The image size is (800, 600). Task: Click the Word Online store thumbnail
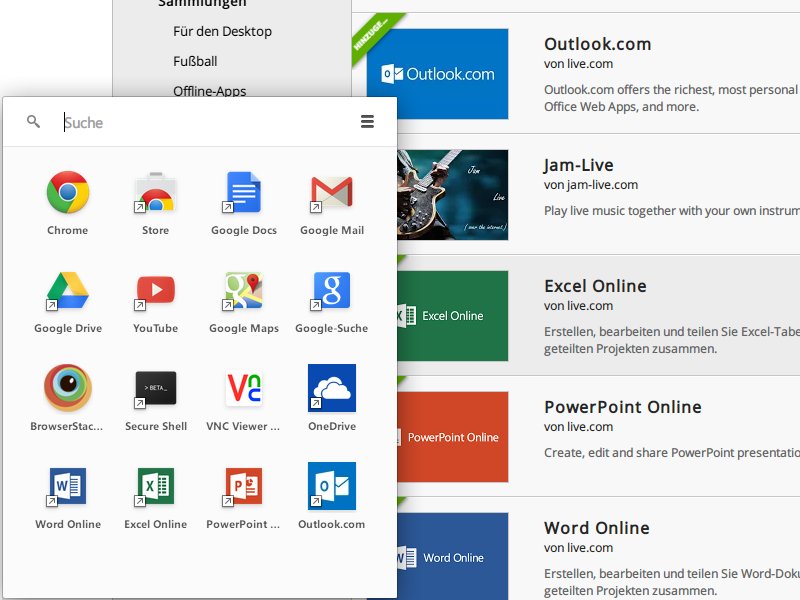pyautogui.click(x=453, y=556)
